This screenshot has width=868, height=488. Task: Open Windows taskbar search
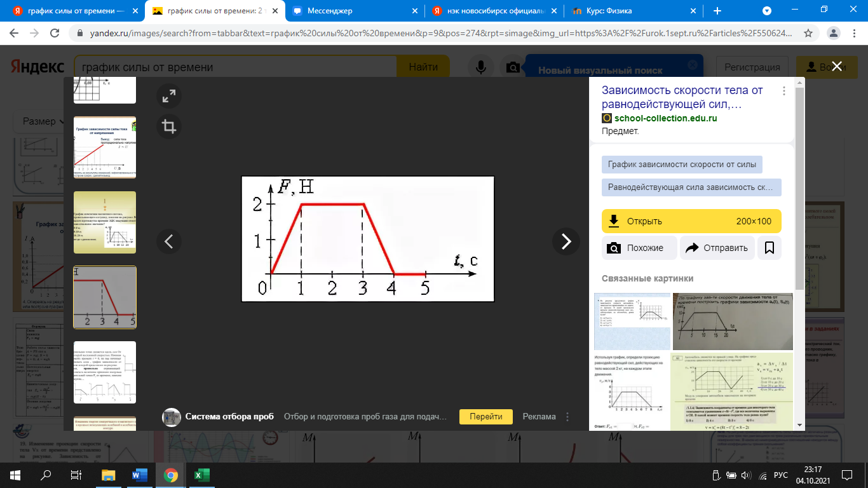tap(46, 475)
